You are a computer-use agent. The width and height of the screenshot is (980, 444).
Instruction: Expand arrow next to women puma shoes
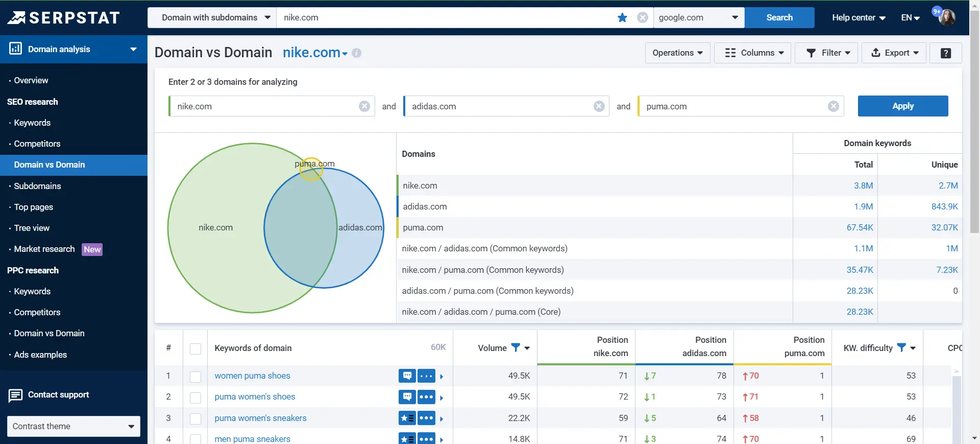[x=442, y=377]
